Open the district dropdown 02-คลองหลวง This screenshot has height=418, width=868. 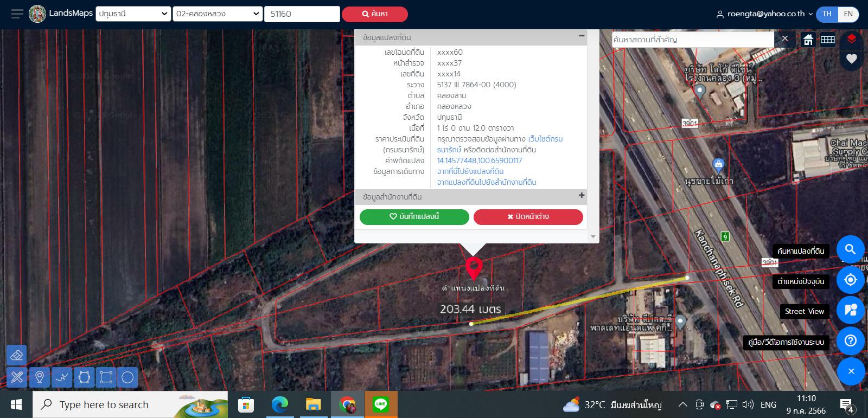point(217,14)
